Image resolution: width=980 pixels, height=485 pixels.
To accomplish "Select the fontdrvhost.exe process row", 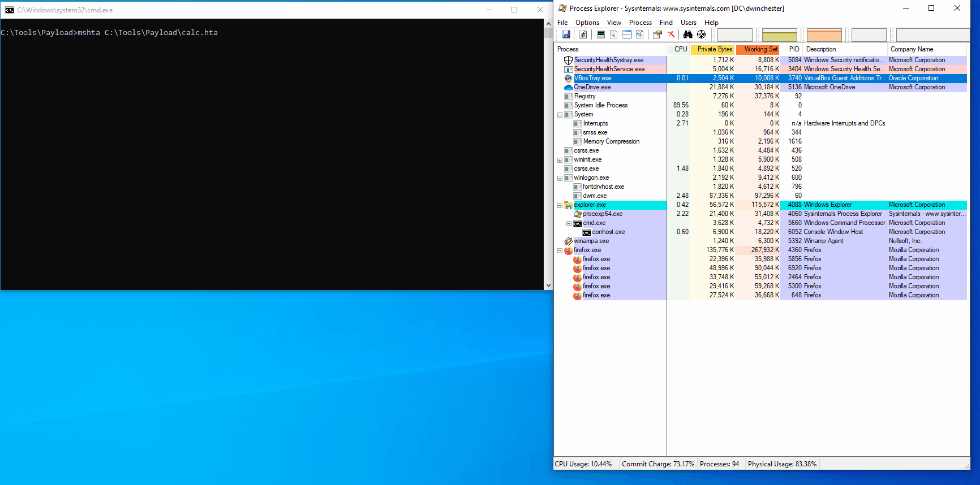I will click(761, 187).
